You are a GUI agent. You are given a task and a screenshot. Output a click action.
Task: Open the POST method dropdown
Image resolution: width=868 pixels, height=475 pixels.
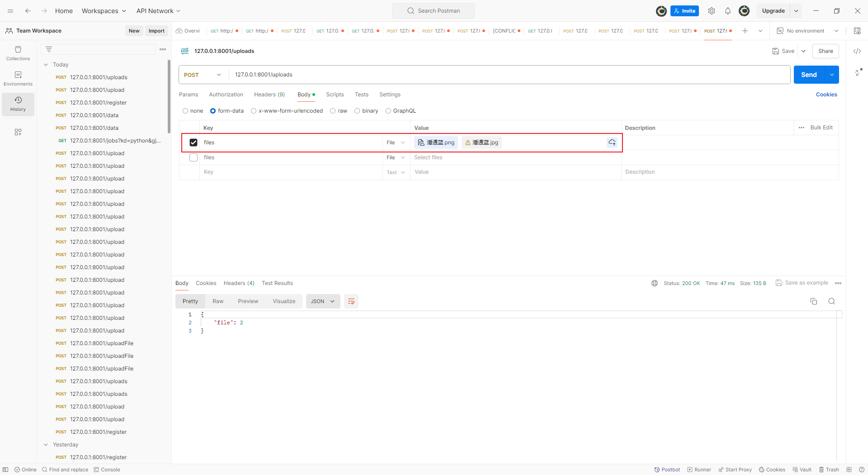(x=203, y=75)
